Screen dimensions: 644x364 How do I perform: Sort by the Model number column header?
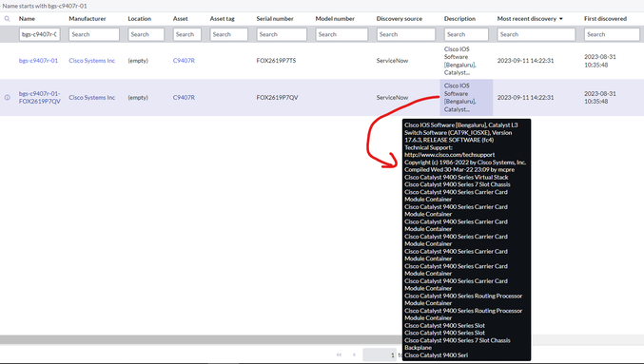click(x=335, y=18)
